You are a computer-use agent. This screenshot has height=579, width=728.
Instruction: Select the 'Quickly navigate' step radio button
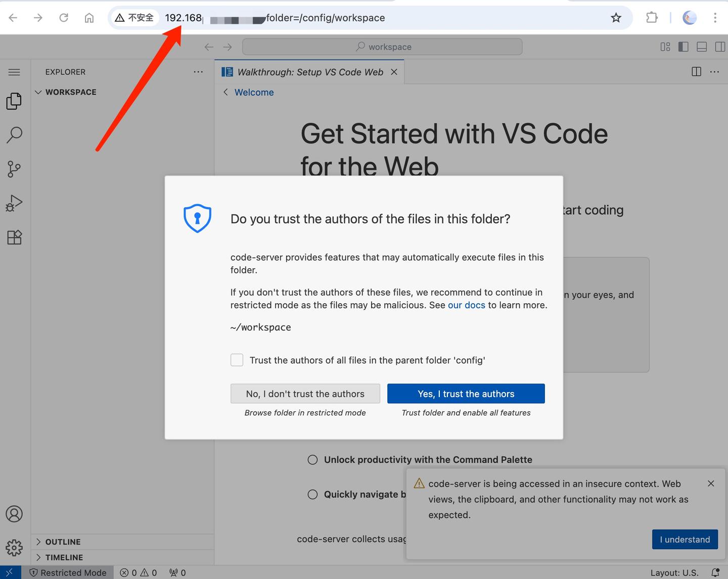click(313, 494)
